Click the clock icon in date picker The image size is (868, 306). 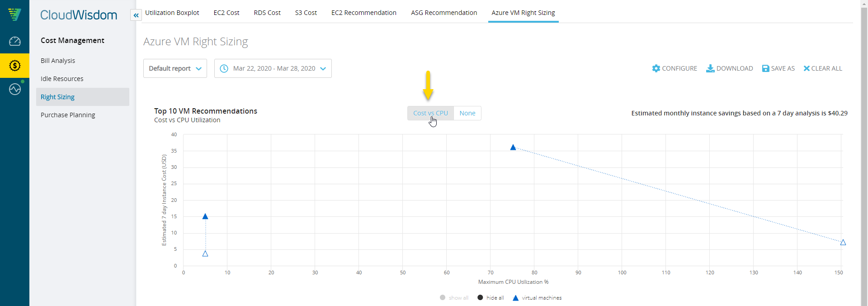224,68
